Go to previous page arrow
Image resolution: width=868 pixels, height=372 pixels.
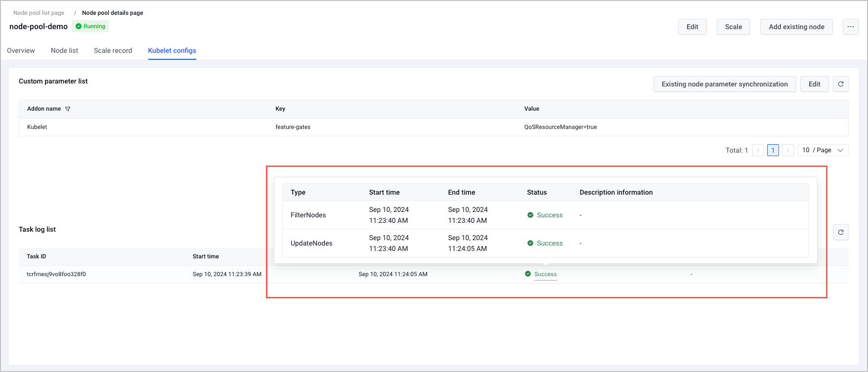pos(758,150)
